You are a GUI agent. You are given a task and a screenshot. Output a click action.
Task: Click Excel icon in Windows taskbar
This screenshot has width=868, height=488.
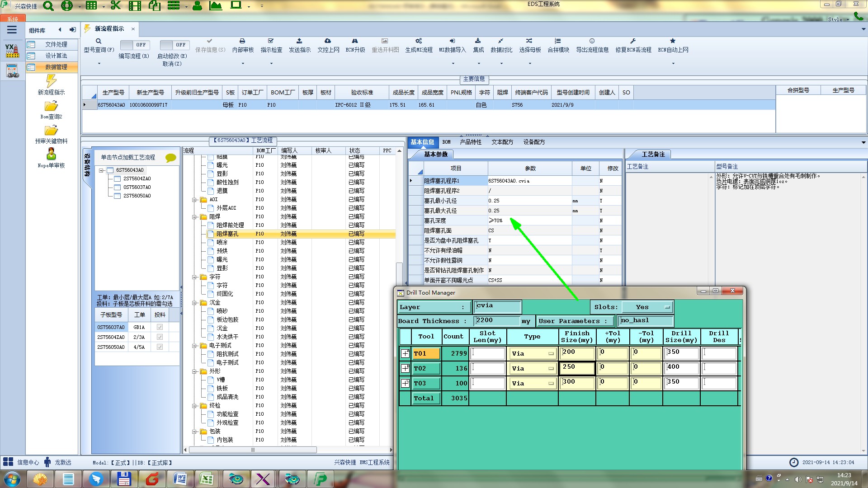pos(207,479)
